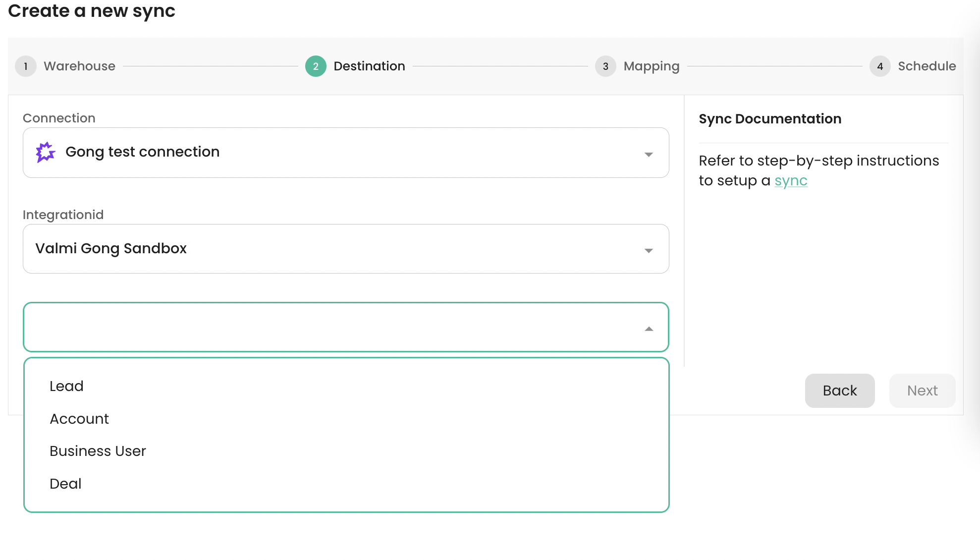980x560 pixels.
Task: Go to the Warehouse step label
Action: (x=79, y=66)
